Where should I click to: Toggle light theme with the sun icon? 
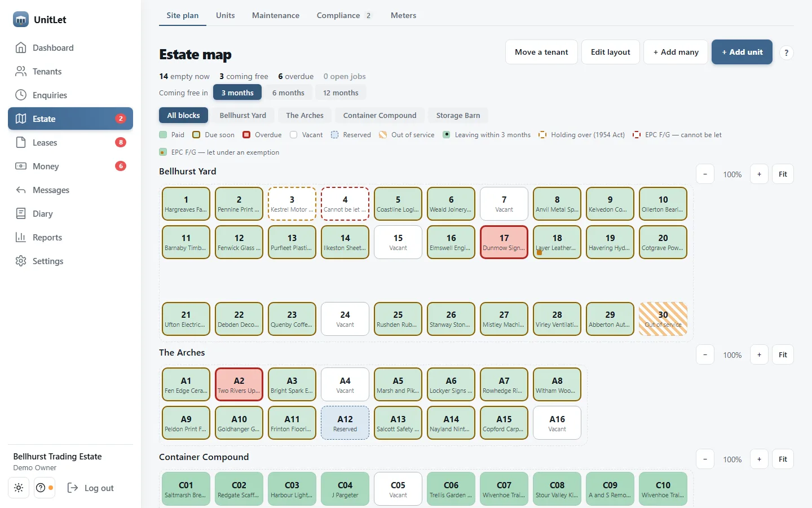tap(19, 488)
